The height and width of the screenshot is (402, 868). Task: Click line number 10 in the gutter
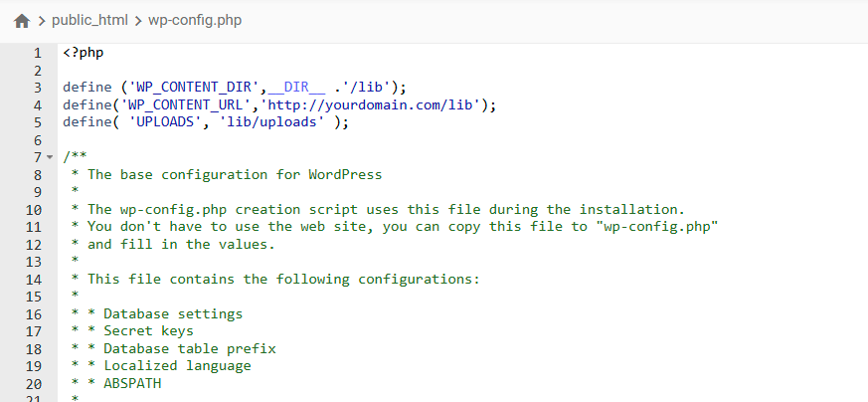click(x=33, y=210)
